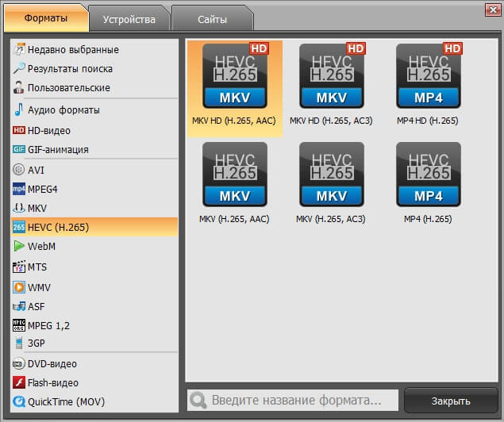Click the MP4 HD (H.265) caption

[428, 121]
